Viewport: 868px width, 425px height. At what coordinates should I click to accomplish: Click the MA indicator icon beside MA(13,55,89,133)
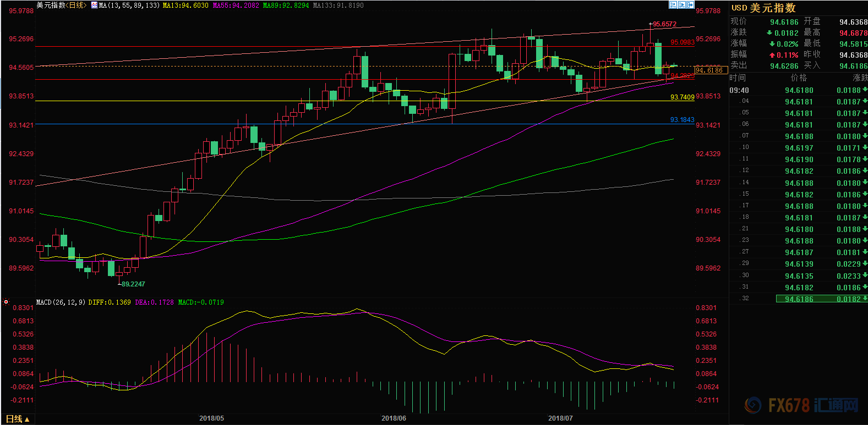pyautogui.click(x=94, y=5)
